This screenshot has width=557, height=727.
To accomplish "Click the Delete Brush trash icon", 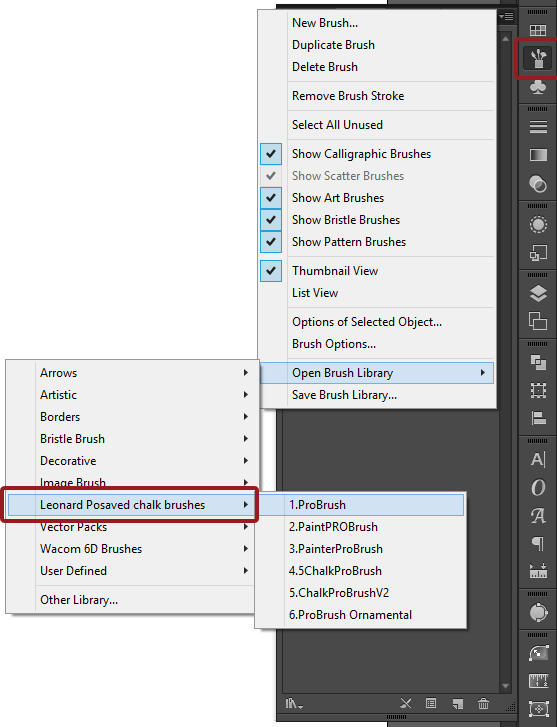I will tap(483, 703).
